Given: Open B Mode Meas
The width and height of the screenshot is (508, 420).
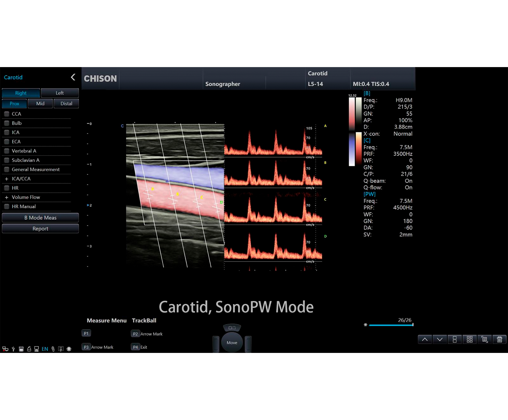Looking at the screenshot, I should [x=40, y=218].
